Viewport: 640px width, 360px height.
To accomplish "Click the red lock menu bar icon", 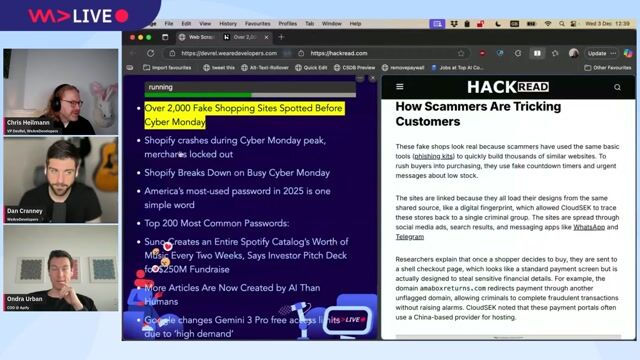I will coord(481,24).
